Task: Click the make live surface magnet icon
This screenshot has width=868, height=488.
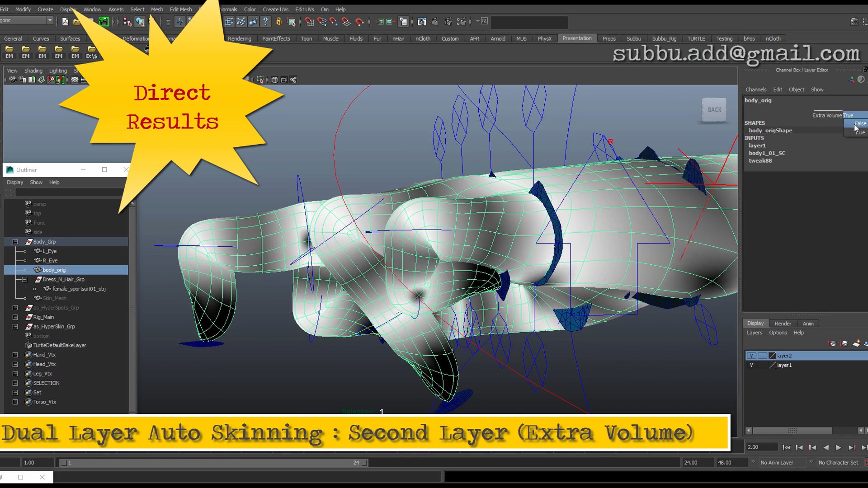Action: tap(359, 22)
